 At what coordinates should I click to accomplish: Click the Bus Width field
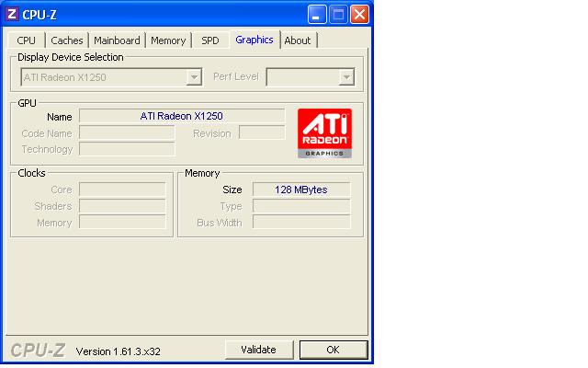tap(301, 223)
